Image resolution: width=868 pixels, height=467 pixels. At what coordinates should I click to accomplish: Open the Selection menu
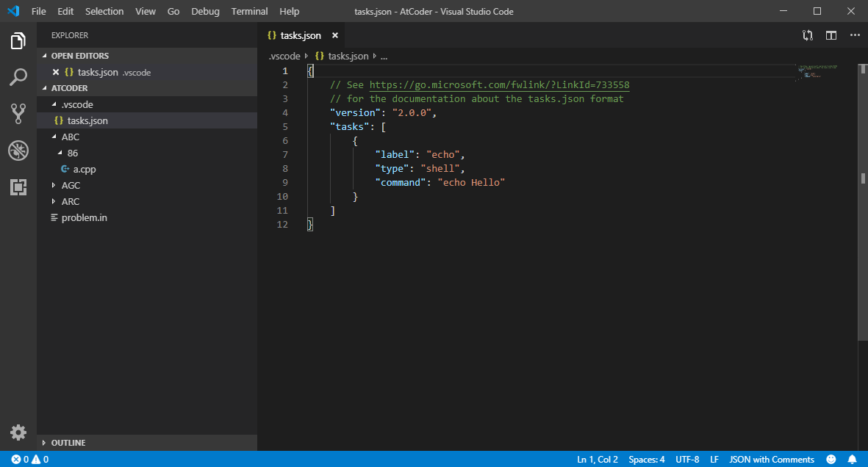point(104,12)
